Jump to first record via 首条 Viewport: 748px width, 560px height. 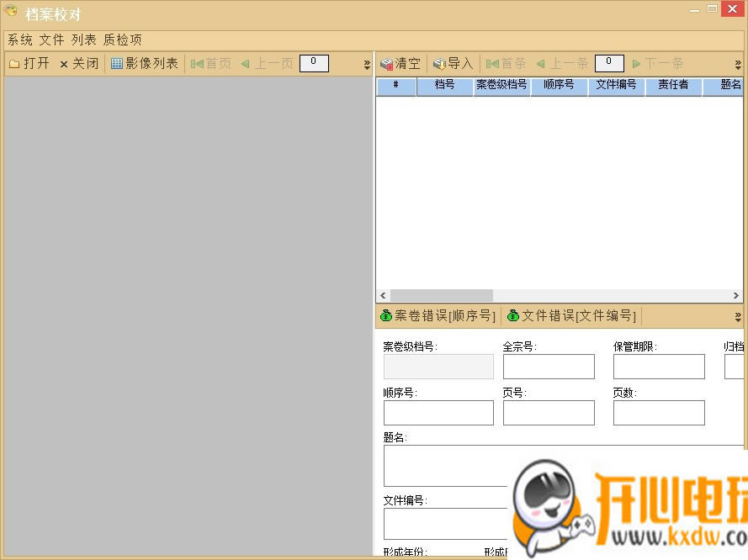coord(506,63)
